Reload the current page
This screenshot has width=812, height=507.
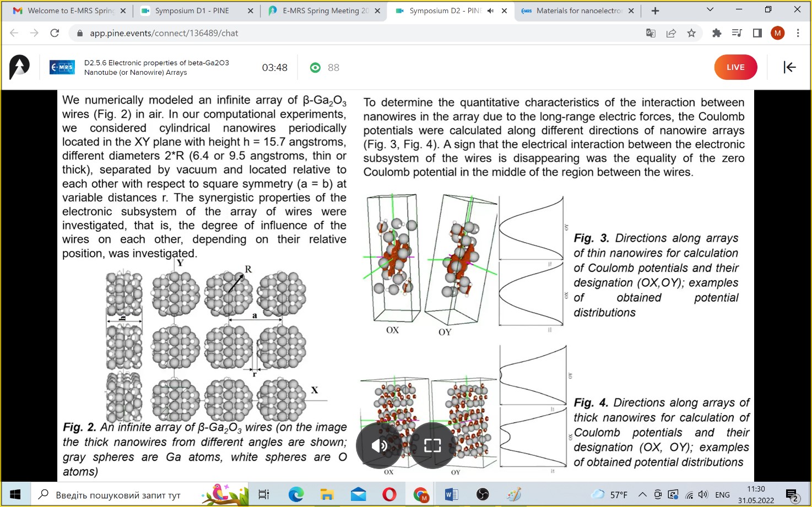pyautogui.click(x=55, y=33)
